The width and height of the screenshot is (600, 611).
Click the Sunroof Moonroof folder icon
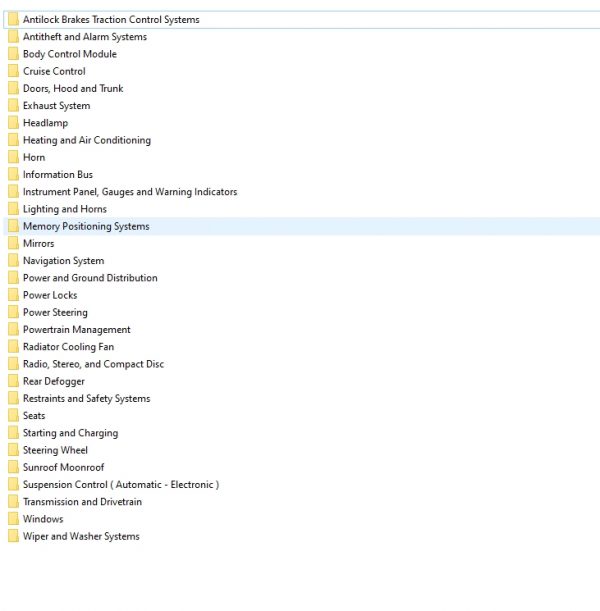coord(13,467)
